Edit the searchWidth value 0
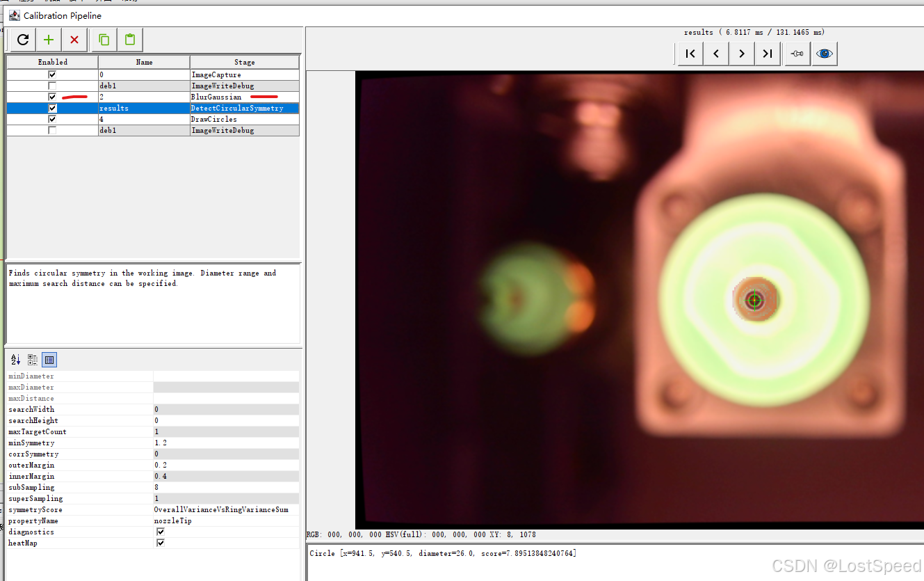Viewport: 924px width, 581px height. (226, 409)
